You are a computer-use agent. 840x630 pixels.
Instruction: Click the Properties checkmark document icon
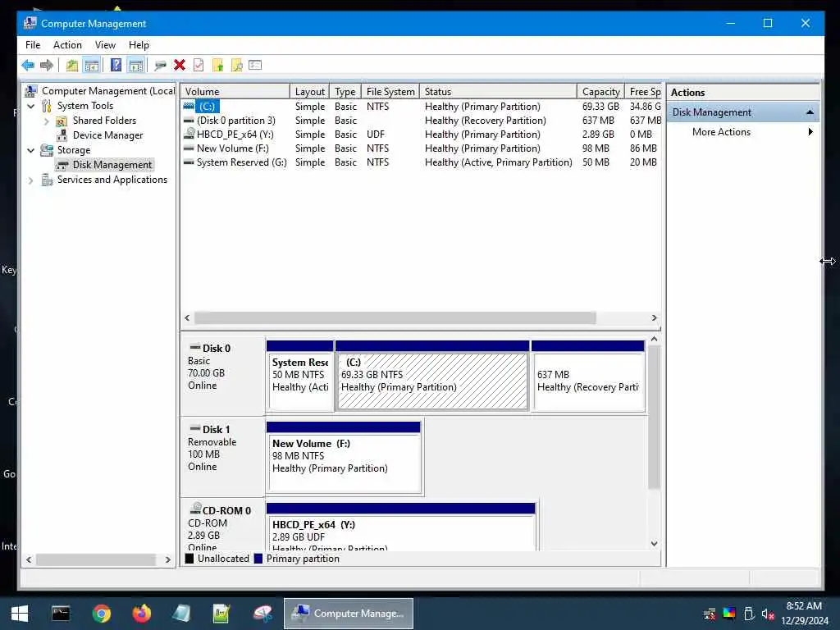pyautogui.click(x=199, y=66)
